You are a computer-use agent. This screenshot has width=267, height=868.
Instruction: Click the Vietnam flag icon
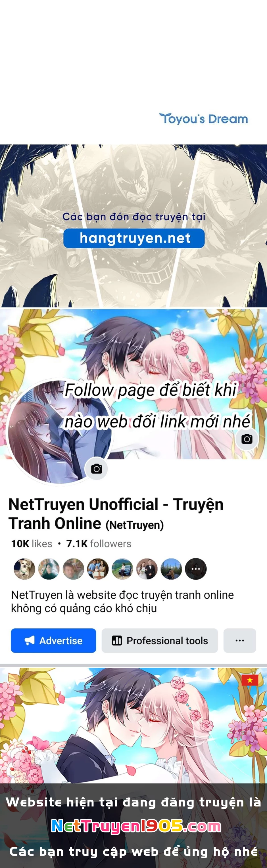[x=250, y=680]
